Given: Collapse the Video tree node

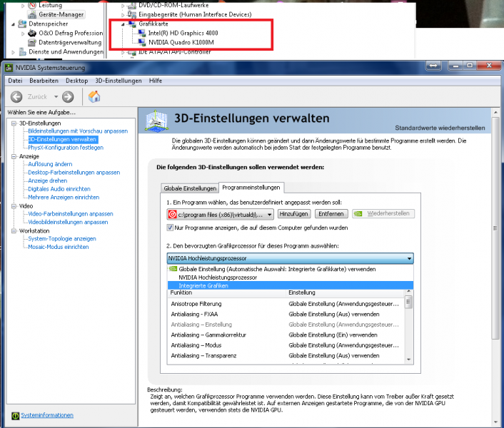Looking at the screenshot, I should tap(14, 206).
